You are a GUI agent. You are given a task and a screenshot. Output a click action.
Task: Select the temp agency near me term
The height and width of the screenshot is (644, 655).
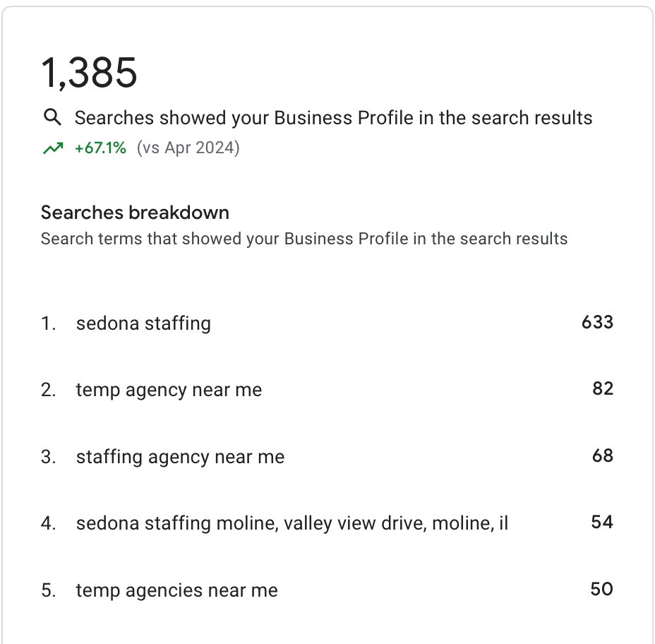click(169, 390)
